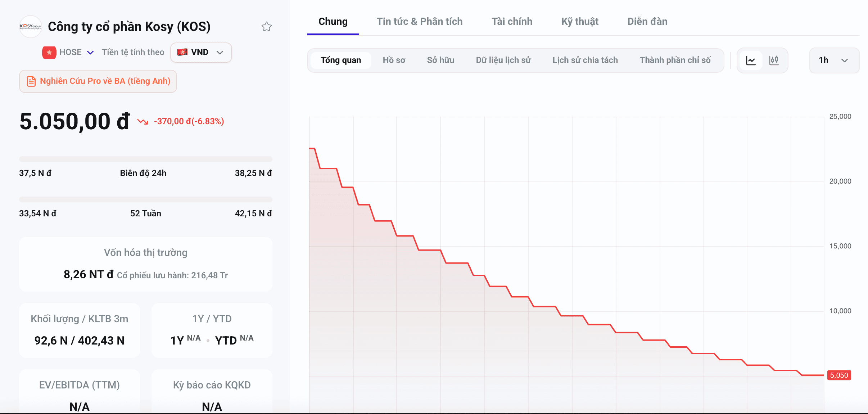868x414 pixels.
Task: Add KOS to watchlist with star icon
Action: click(x=266, y=27)
